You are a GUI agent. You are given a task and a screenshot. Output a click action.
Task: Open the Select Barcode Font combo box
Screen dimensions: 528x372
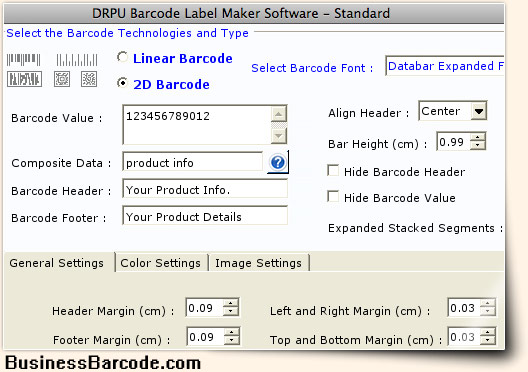click(x=444, y=66)
